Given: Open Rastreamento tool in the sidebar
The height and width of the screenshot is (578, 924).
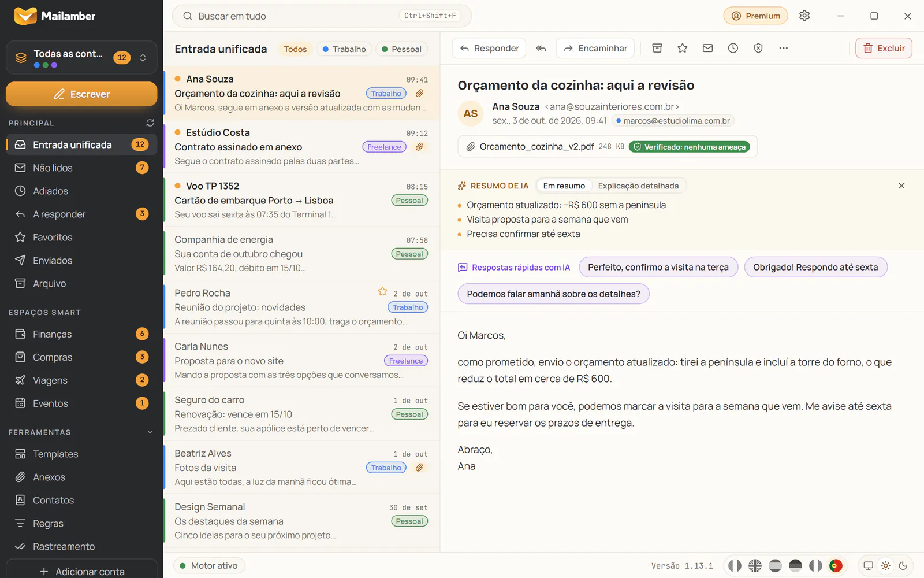Looking at the screenshot, I should click(81, 546).
